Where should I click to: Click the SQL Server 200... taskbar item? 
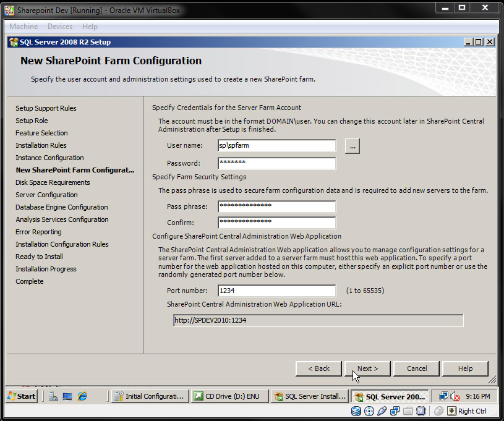pyautogui.click(x=390, y=396)
